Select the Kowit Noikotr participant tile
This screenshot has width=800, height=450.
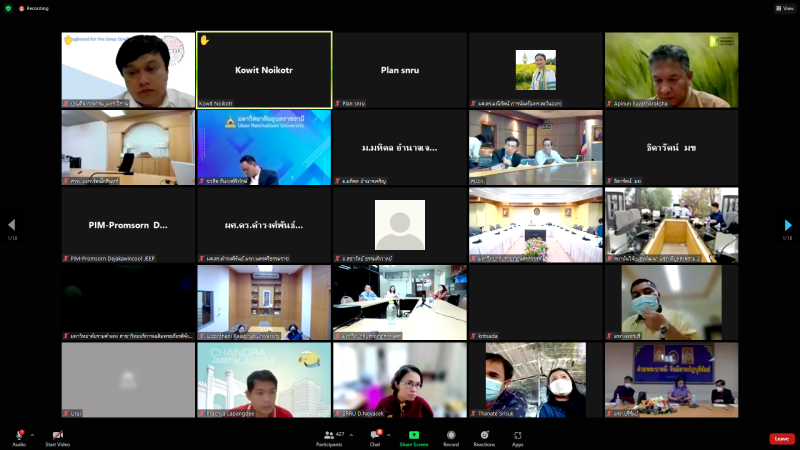pyautogui.click(x=264, y=70)
